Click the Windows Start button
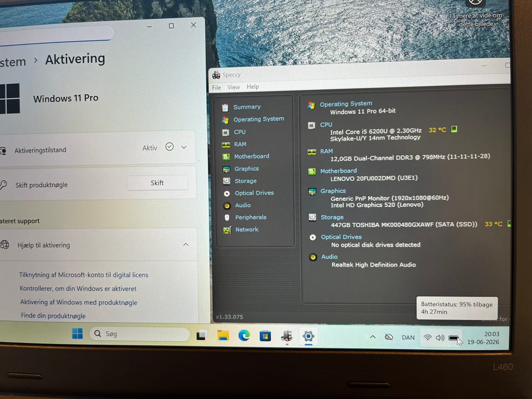532x399 pixels. point(78,334)
